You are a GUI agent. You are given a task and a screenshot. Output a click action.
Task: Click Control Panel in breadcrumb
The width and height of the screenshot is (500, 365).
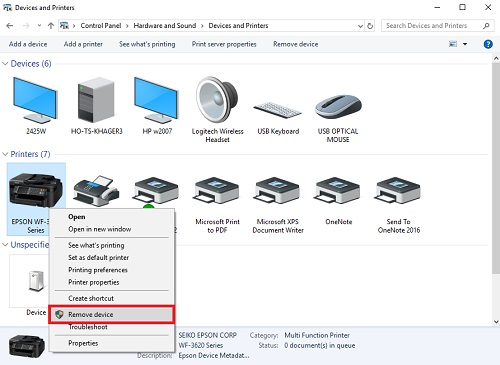(x=101, y=26)
